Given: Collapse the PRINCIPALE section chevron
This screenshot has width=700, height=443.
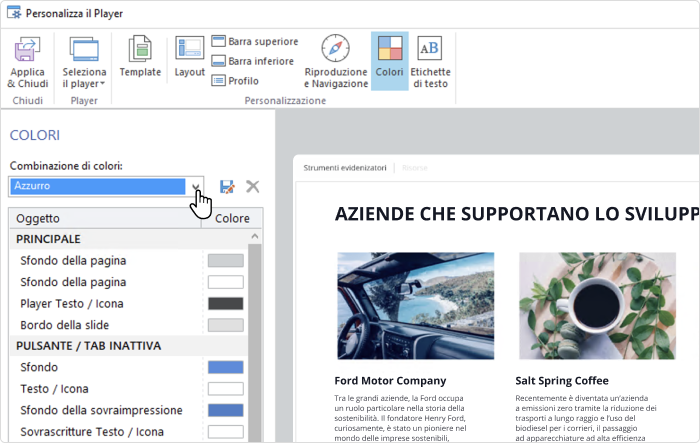Looking at the screenshot, I should coord(254,236).
